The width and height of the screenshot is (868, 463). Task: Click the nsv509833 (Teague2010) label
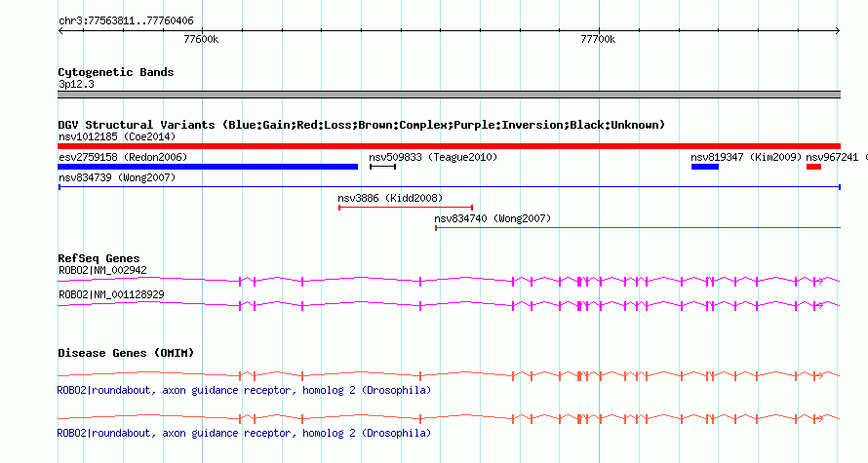433,157
